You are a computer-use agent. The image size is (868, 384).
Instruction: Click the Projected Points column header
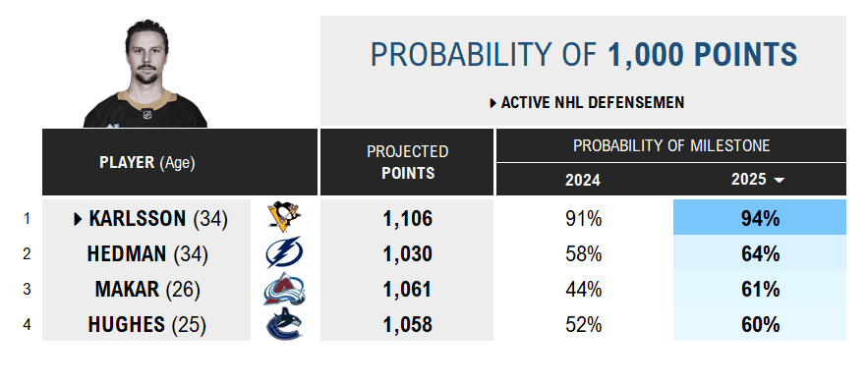pos(407,162)
